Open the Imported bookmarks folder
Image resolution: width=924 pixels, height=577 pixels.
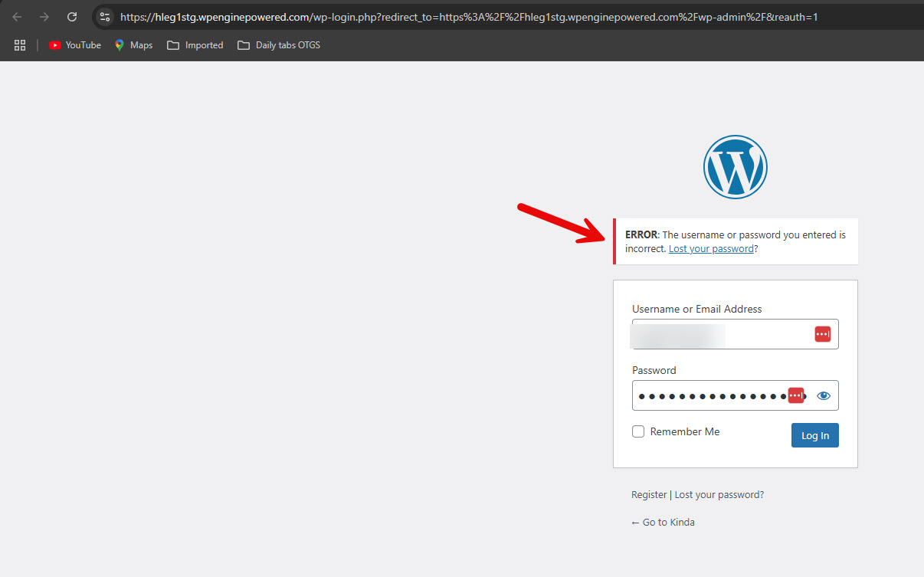(x=195, y=45)
